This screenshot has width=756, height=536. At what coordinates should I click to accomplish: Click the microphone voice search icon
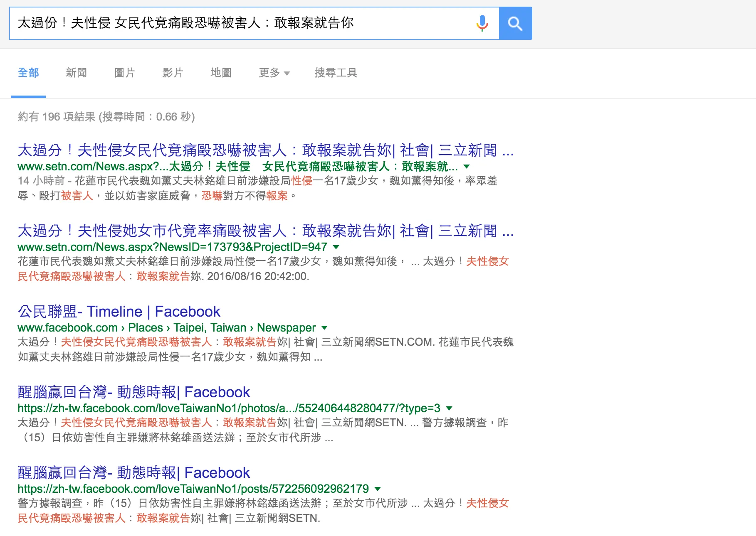pyautogui.click(x=482, y=24)
